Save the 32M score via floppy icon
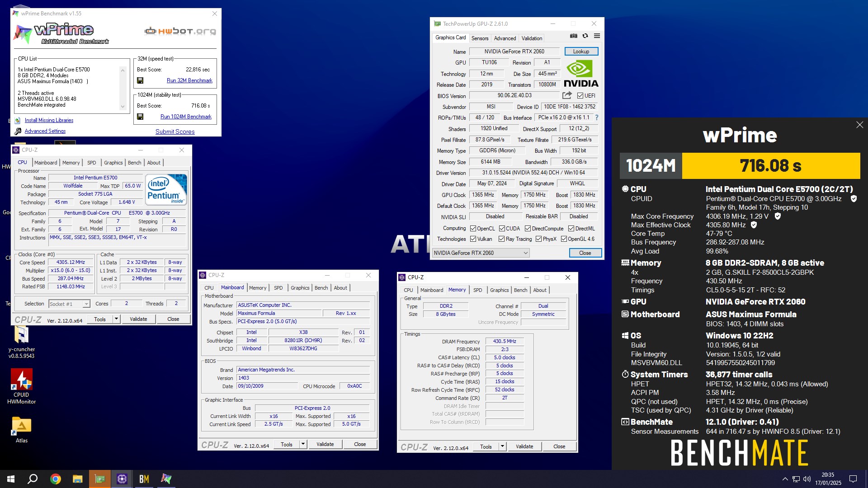Screen dimensions: 868x488 tap(140, 80)
